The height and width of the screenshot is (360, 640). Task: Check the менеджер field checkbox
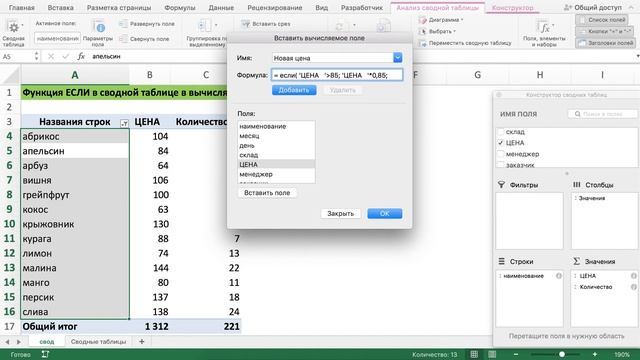click(x=501, y=154)
